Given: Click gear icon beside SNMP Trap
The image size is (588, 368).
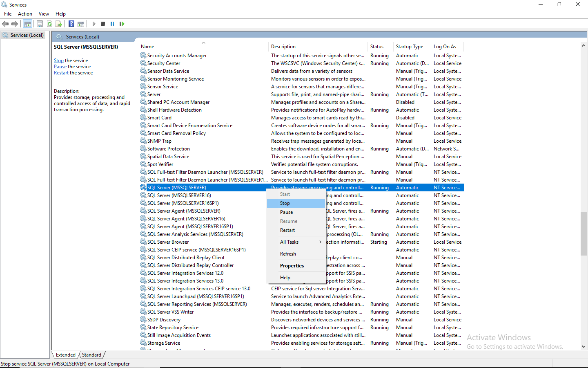Looking at the screenshot, I should (143, 141).
